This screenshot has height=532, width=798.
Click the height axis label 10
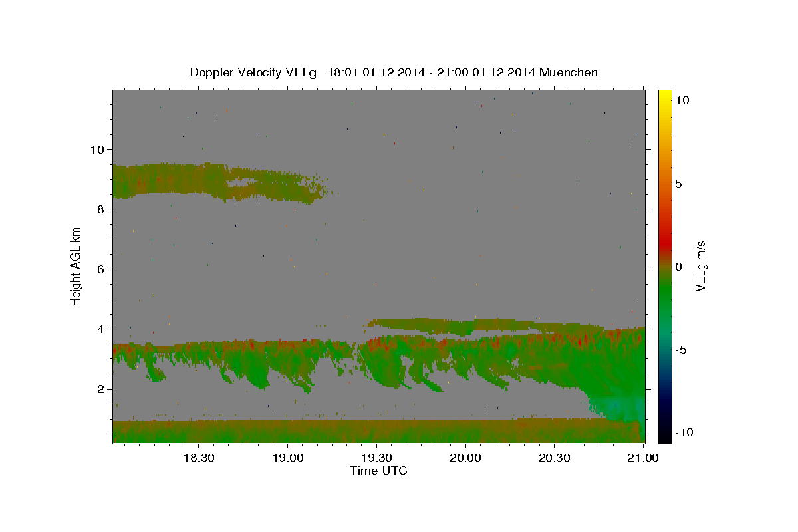(97, 149)
